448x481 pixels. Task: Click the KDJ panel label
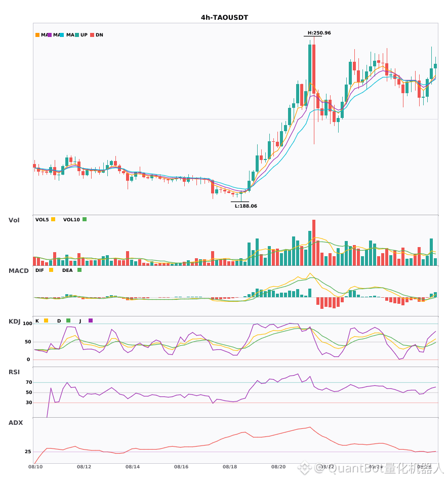tap(14, 322)
